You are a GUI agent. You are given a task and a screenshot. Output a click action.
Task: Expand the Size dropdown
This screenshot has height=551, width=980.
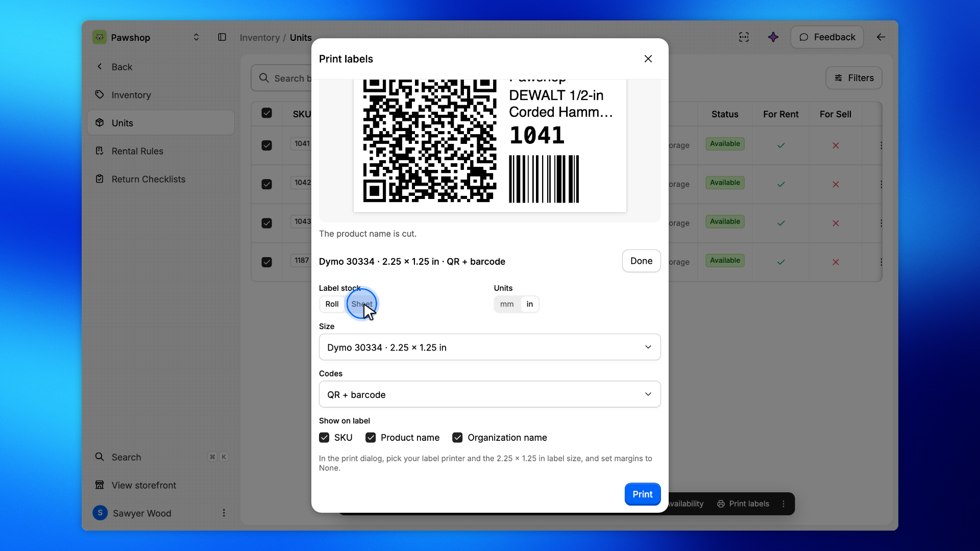[x=490, y=347]
